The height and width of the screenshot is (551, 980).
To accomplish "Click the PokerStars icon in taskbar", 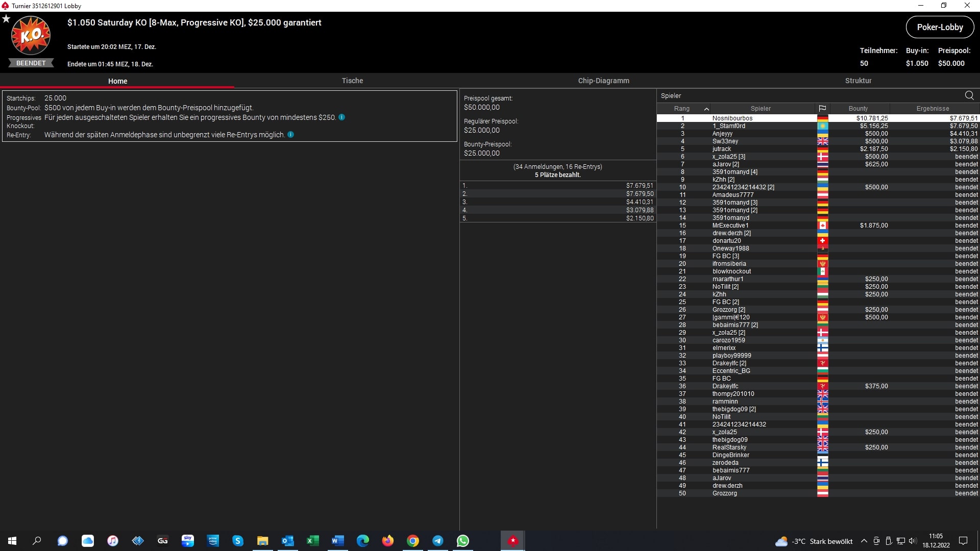I will point(512,541).
